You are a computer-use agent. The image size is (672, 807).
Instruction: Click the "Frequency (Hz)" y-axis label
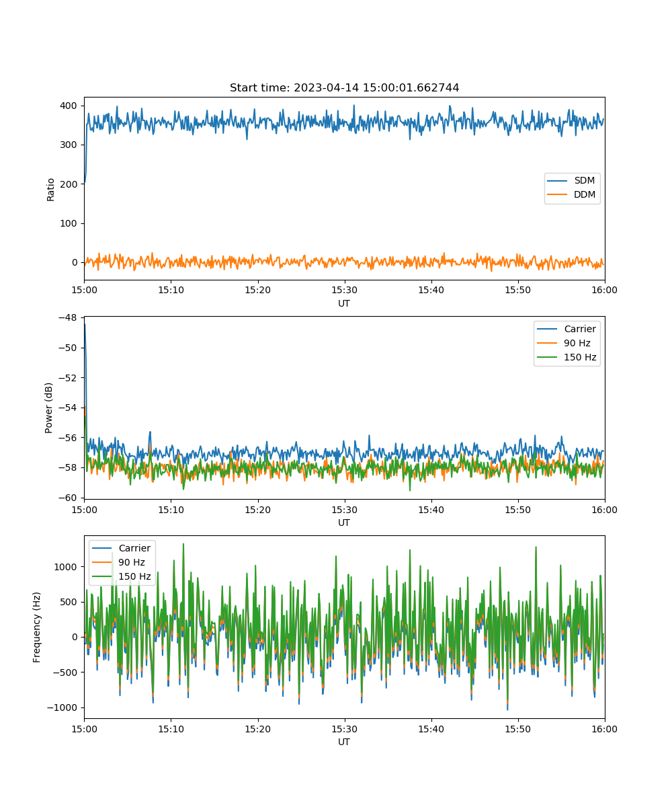click(38, 627)
